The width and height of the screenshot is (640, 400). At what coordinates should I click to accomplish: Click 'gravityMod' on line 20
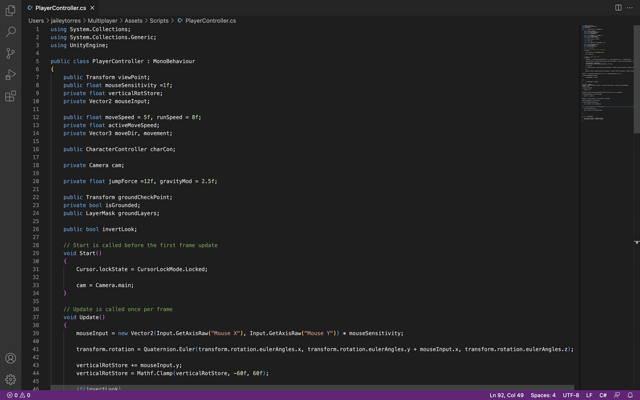click(x=176, y=181)
